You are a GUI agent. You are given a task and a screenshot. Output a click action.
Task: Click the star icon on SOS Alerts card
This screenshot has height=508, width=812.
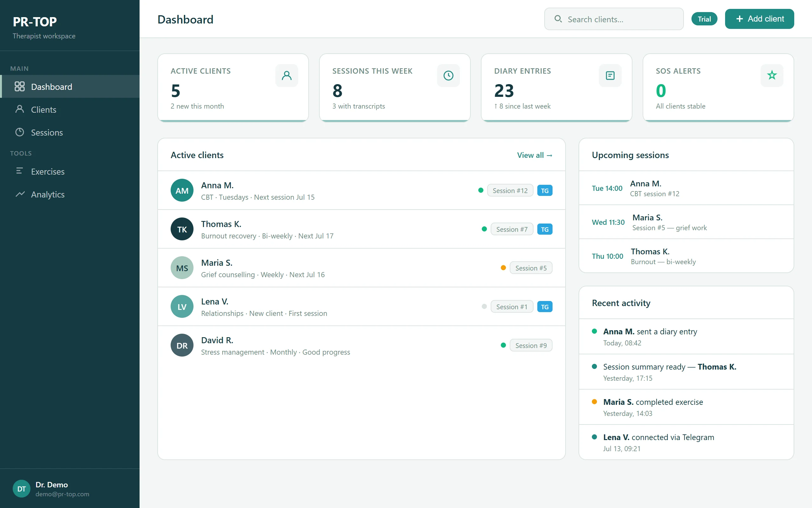coord(772,76)
